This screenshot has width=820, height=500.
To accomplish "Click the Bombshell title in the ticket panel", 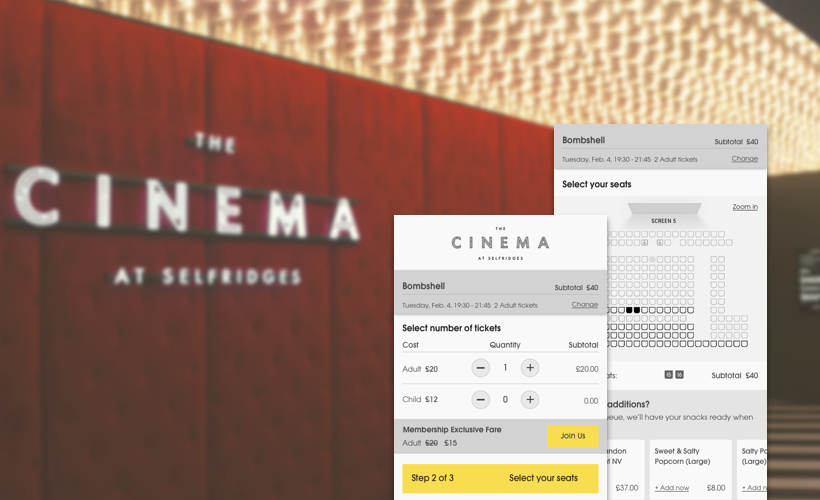I will tap(424, 287).
